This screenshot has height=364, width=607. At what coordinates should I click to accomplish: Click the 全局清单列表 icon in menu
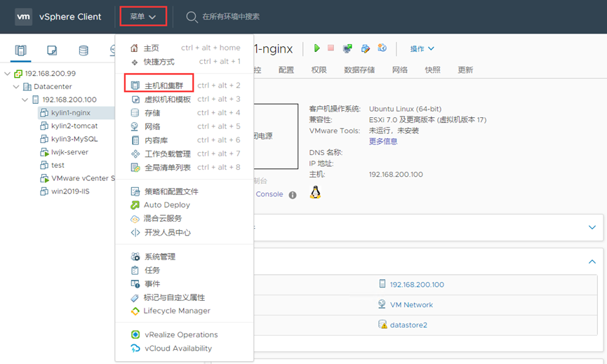tap(135, 168)
